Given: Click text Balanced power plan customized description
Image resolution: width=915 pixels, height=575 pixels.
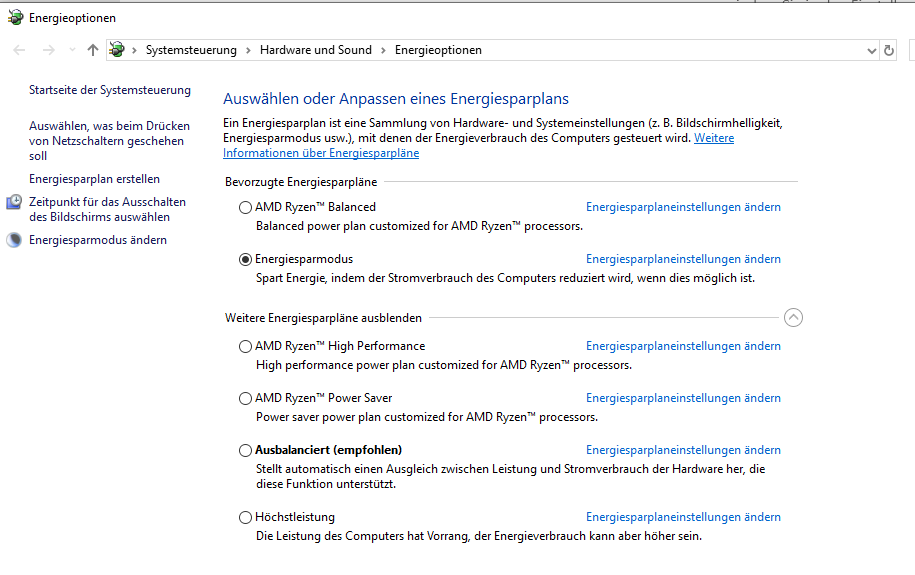Looking at the screenshot, I should coord(419,226).
